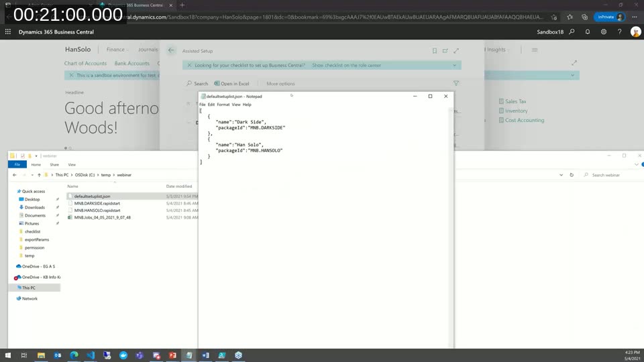Click Open in Excel in Assisted Setup
Image resolution: width=644 pixels, height=362 pixels.
pos(231,83)
